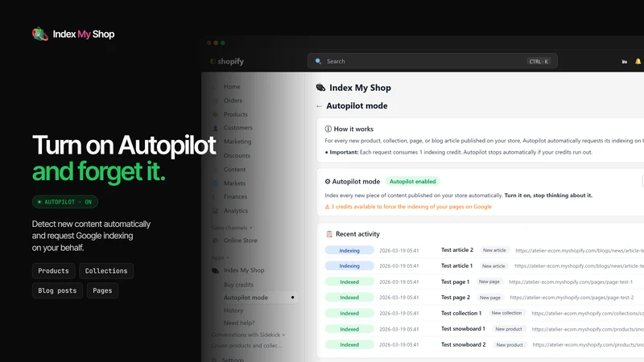The width and height of the screenshot is (644, 362).
Task: Click Indexing badge for Test article 2
Action: [x=349, y=250]
